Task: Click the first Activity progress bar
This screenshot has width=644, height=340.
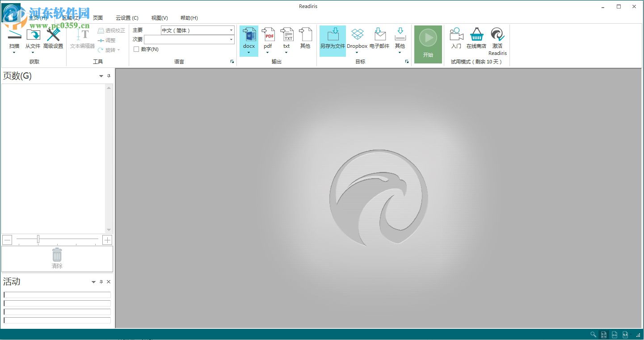Action: click(57, 295)
